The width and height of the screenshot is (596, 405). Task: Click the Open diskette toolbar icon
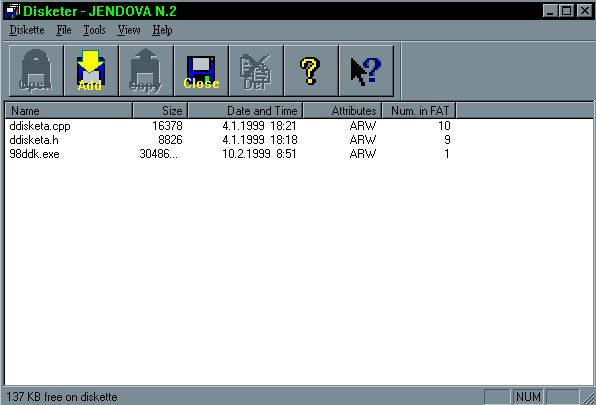(x=36, y=71)
